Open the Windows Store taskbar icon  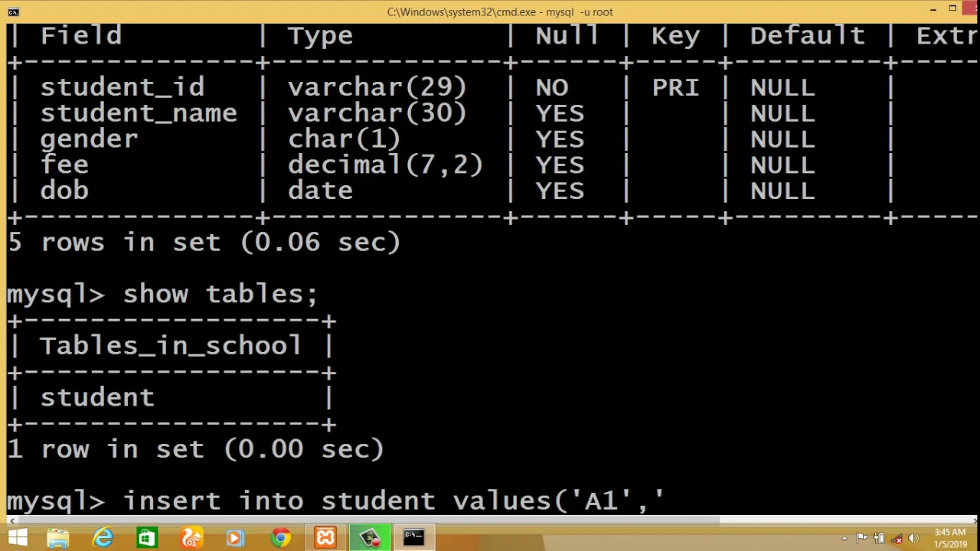tap(147, 538)
